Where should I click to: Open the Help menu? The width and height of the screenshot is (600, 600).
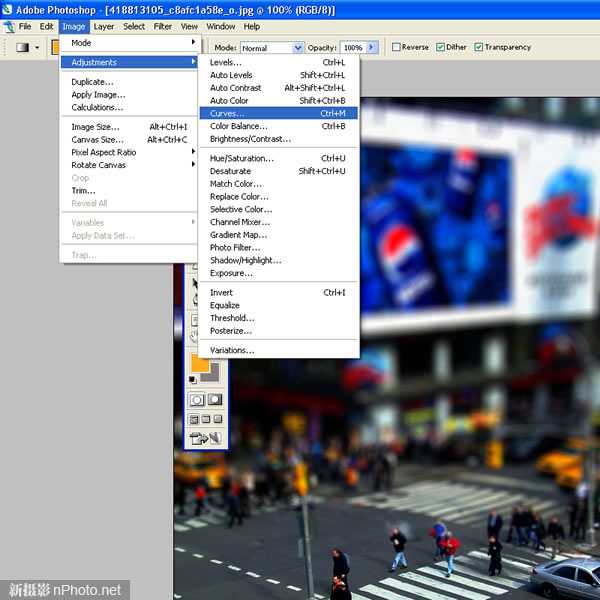tap(252, 27)
